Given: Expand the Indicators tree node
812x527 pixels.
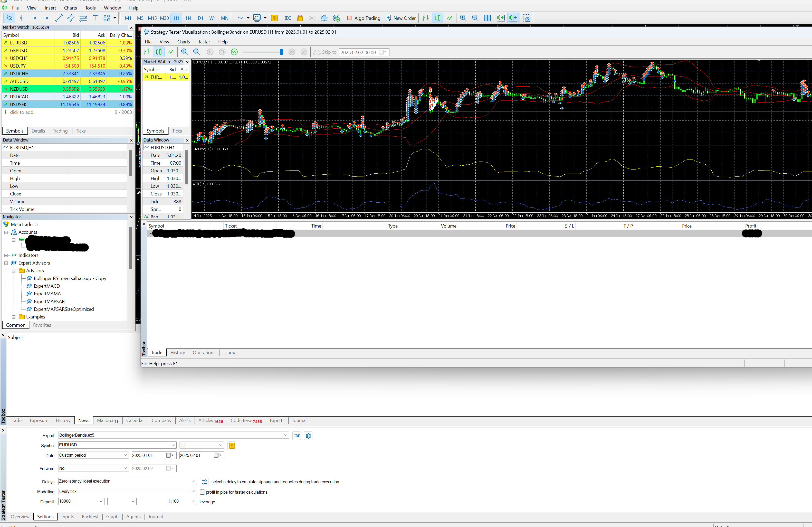Looking at the screenshot, I should point(6,255).
